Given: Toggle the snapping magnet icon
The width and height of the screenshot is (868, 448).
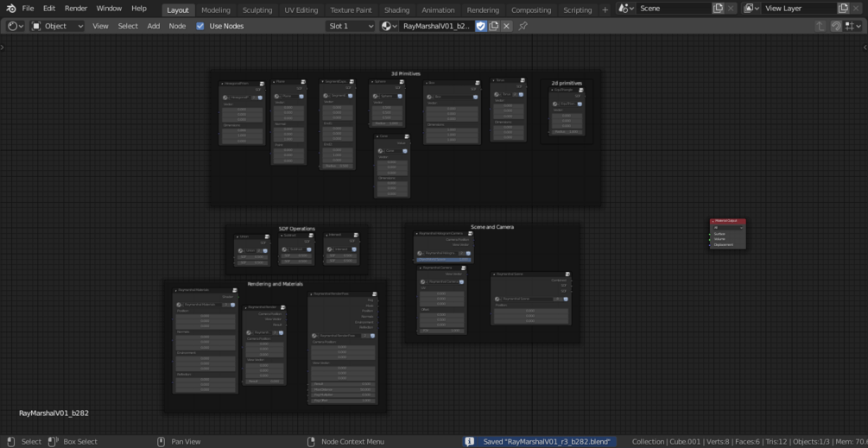Looking at the screenshot, I should pyautogui.click(x=836, y=26).
